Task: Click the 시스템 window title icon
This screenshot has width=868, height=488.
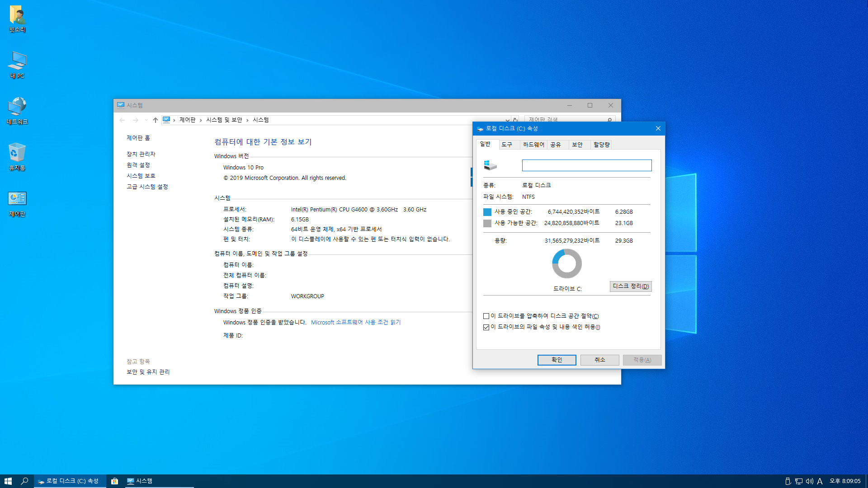Action: pyautogui.click(x=121, y=105)
